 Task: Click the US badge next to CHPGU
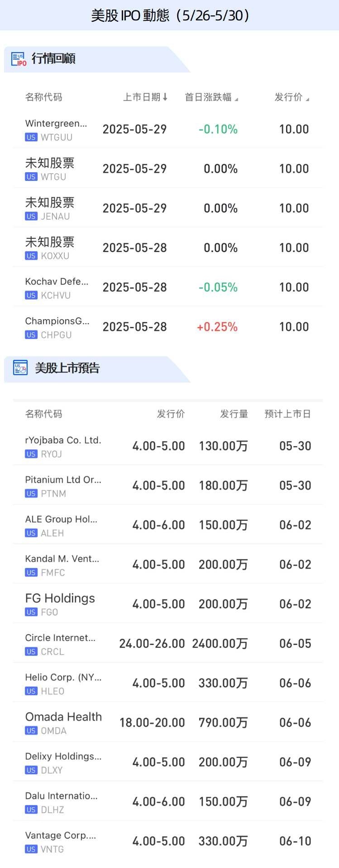(31, 335)
